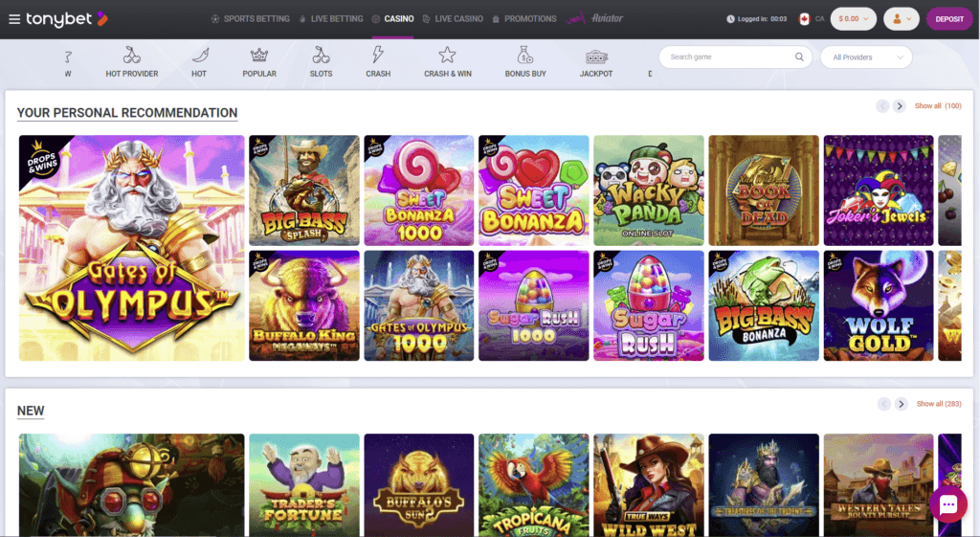Play True Ways Wild West

(649, 485)
